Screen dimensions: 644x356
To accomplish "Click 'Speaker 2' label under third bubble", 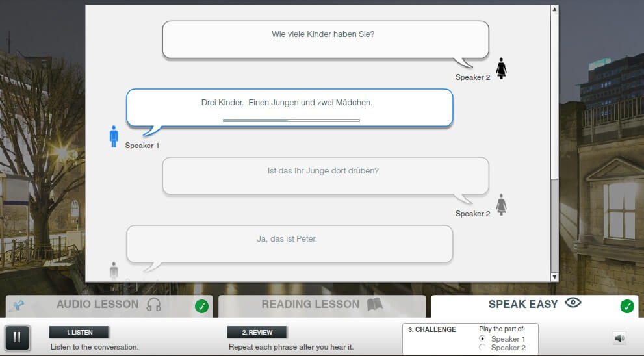I will (x=472, y=214).
